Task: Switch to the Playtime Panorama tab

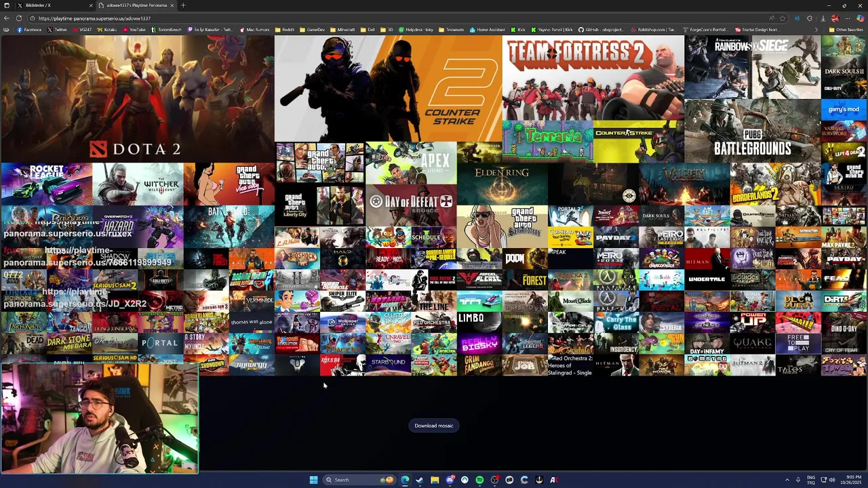Action: pos(136,5)
